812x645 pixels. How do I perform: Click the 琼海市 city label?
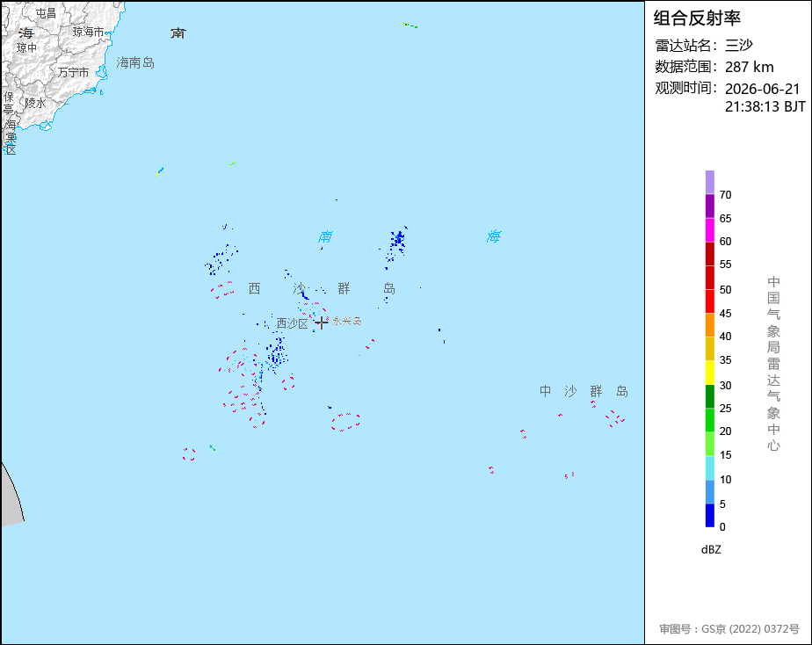click(x=88, y=33)
